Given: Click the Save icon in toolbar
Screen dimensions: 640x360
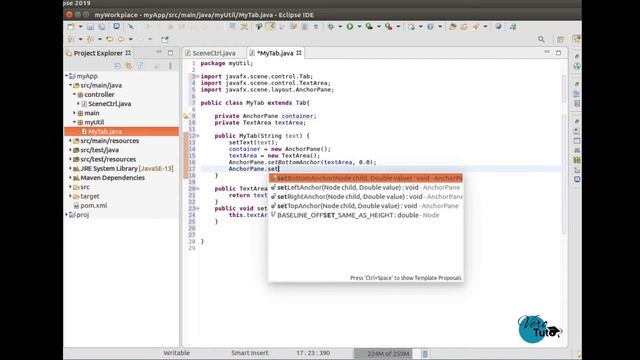Looking at the screenshot, I should tap(91, 27).
